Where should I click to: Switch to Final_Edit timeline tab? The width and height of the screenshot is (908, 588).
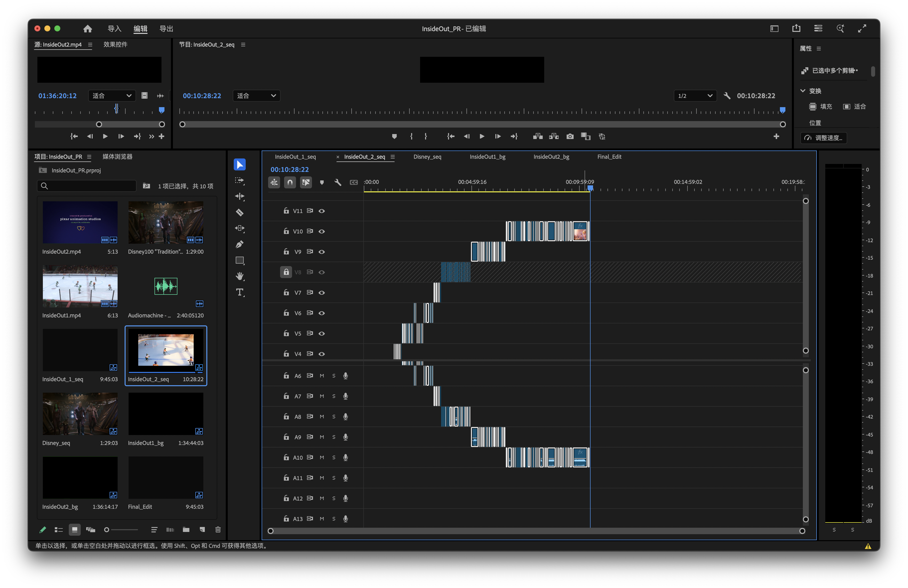609,157
